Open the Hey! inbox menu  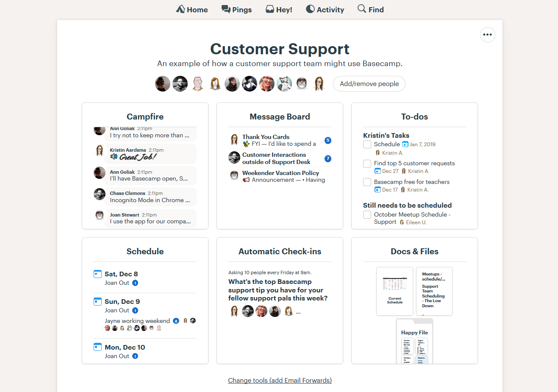coord(279,9)
